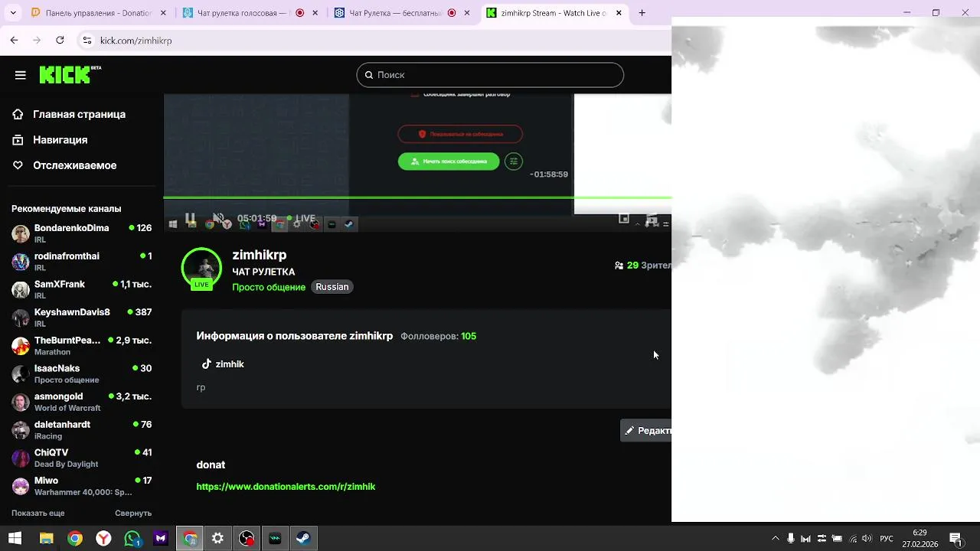980x551 pixels.
Task: Open Steam from taskbar
Action: pyautogui.click(x=304, y=539)
